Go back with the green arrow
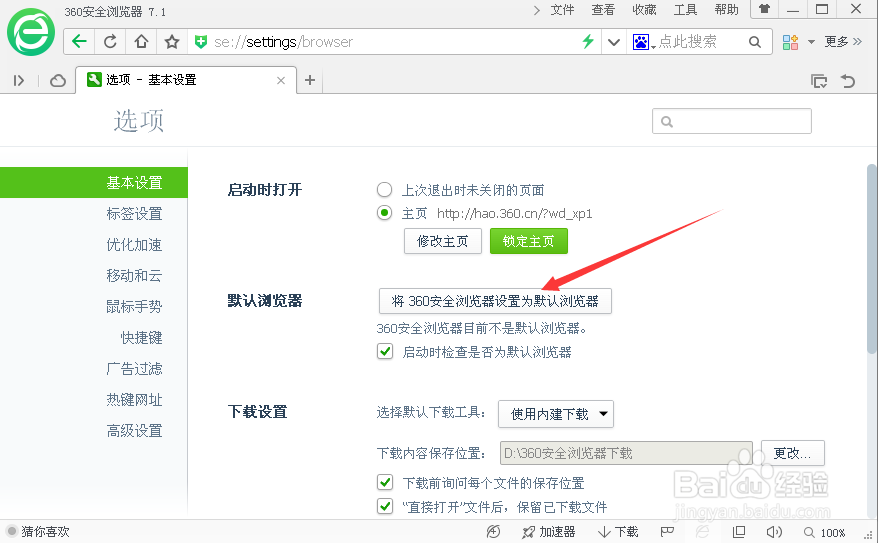The image size is (878, 543). 80,41
